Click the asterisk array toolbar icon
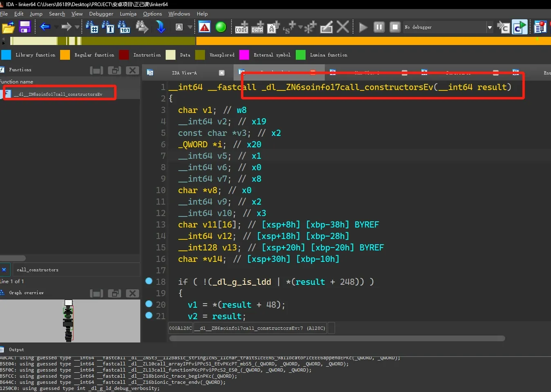Image resolution: width=551 pixels, height=392 pixels. (x=310, y=27)
